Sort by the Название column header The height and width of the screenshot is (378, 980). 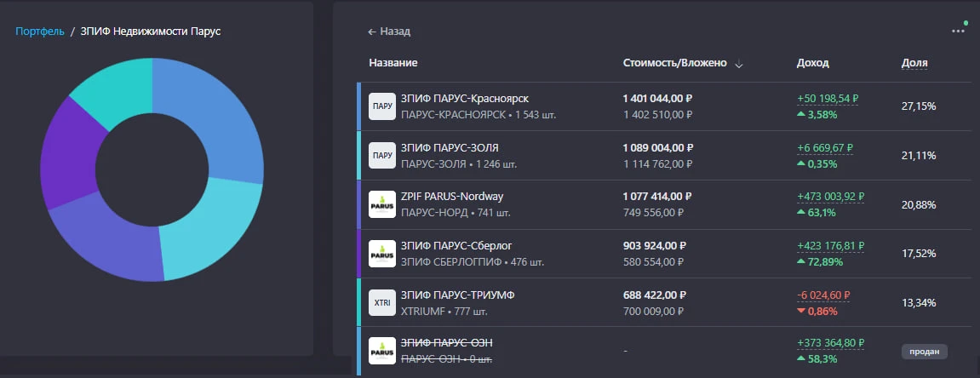point(393,63)
